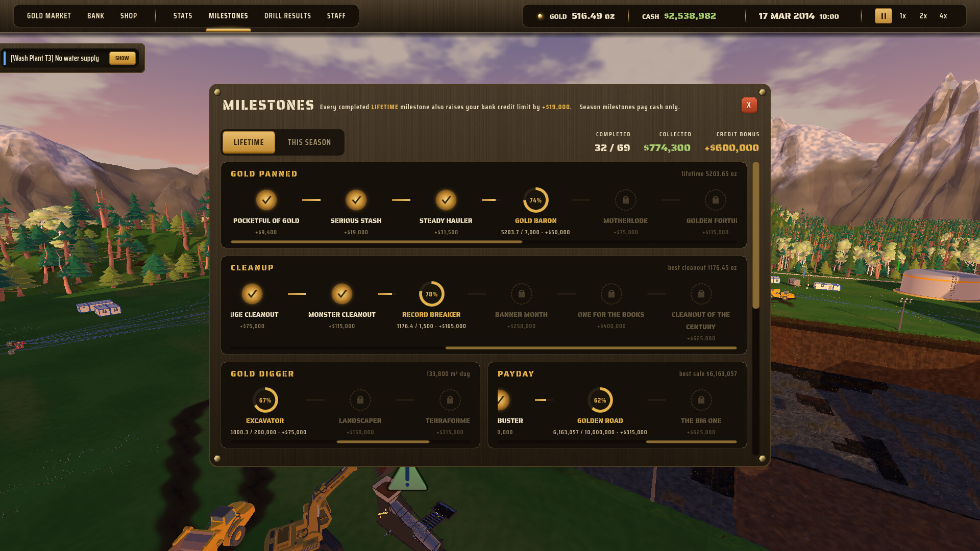The width and height of the screenshot is (980, 551).
Task: Close the Milestones panel with X
Action: coord(749,105)
